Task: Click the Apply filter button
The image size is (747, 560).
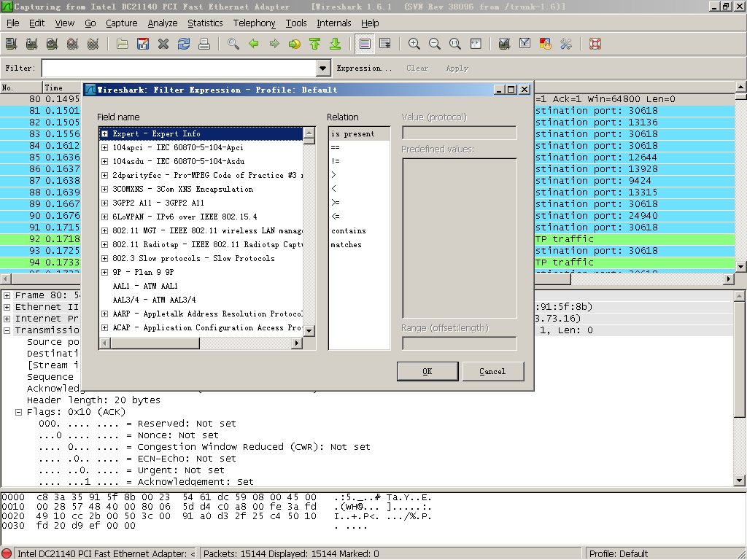Action: 457,68
